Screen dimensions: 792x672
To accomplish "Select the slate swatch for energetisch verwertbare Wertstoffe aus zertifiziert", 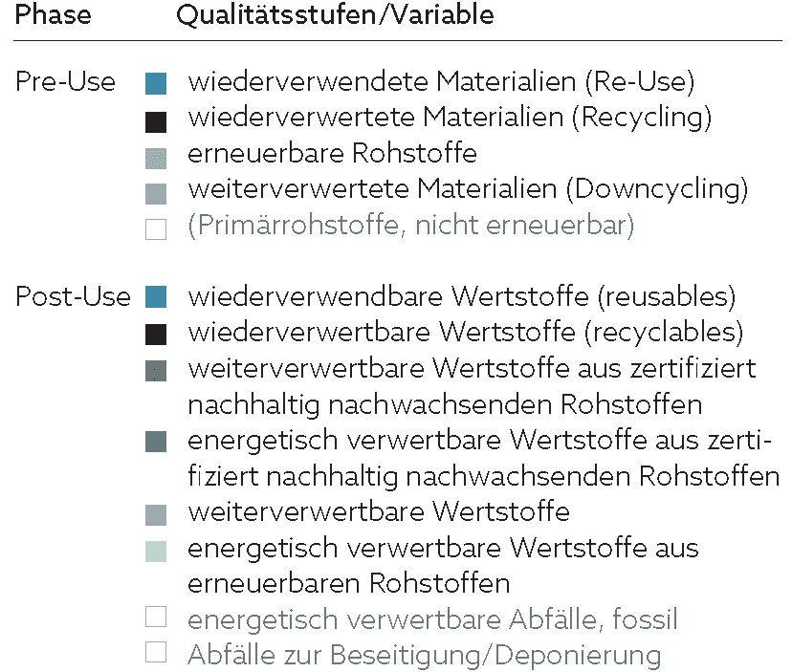I will [x=156, y=442].
